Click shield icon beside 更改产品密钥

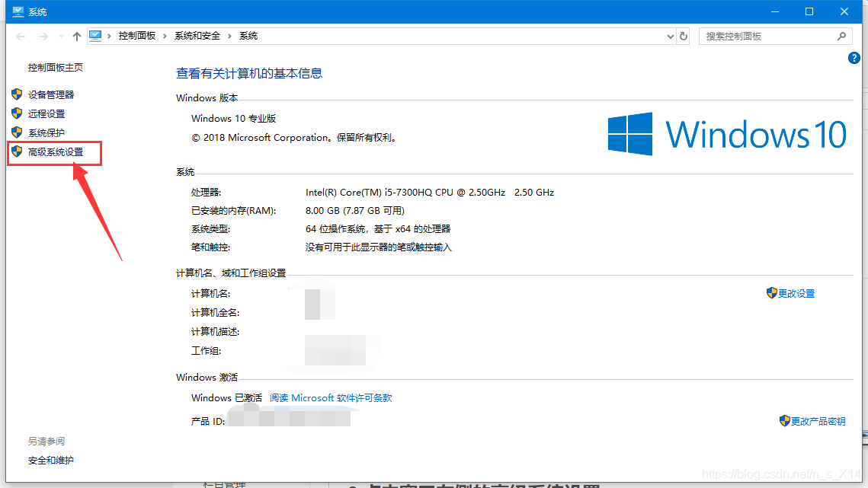(x=784, y=420)
